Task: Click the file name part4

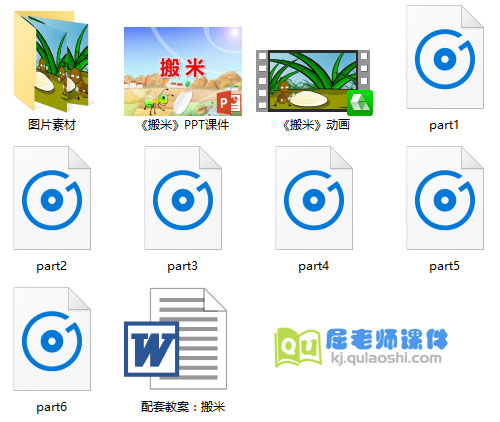Action: coord(314,266)
